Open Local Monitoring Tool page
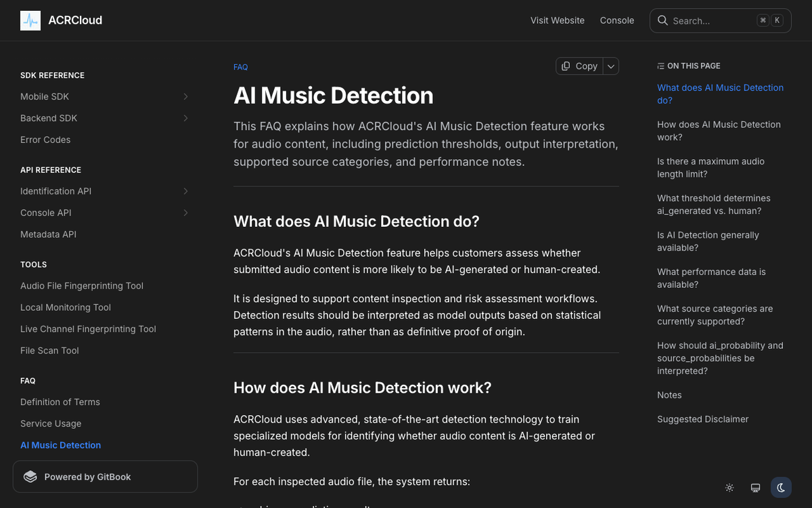 pyautogui.click(x=66, y=308)
